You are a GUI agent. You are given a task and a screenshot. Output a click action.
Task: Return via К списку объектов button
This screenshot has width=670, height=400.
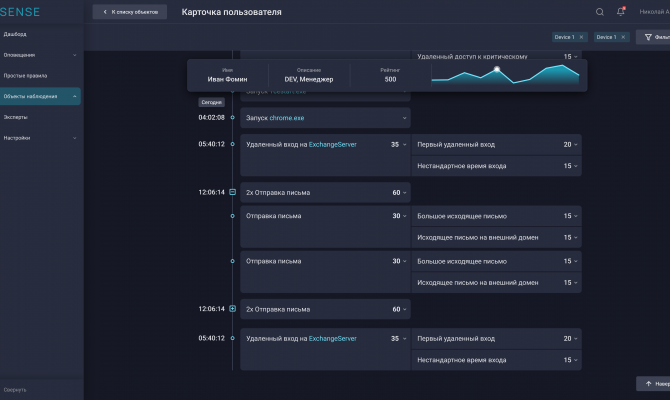pos(129,12)
